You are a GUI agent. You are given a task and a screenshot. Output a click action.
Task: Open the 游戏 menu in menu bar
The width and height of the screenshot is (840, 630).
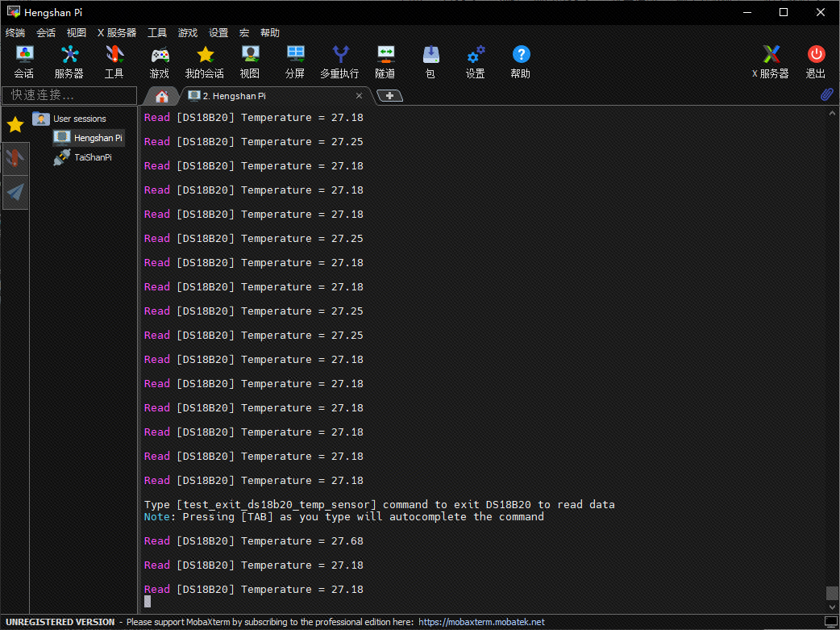pyautogui.click(x=188, y=33)
